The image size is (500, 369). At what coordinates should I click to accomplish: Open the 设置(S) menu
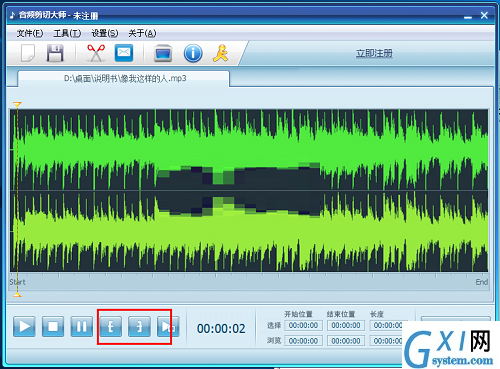click(105, 33)
